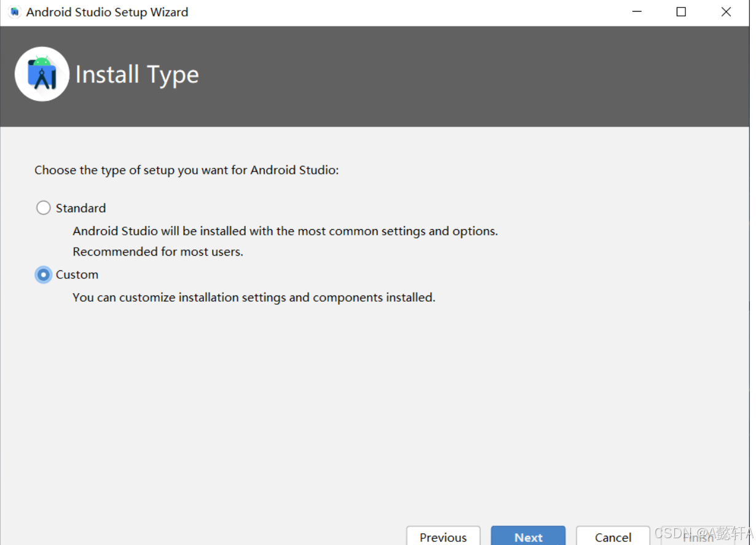Select the Standard install type radio button
This screenshot has height=545, width=756.
43,208
